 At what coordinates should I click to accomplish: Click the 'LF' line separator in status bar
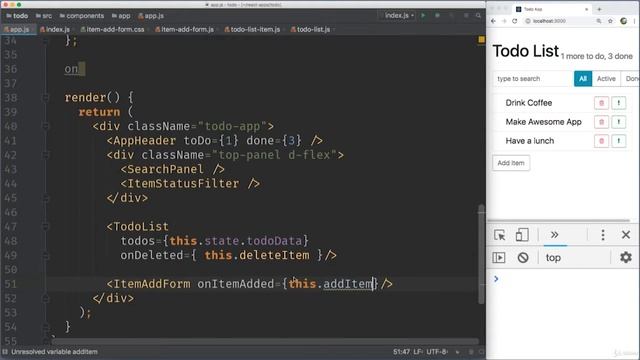point(418,351)
